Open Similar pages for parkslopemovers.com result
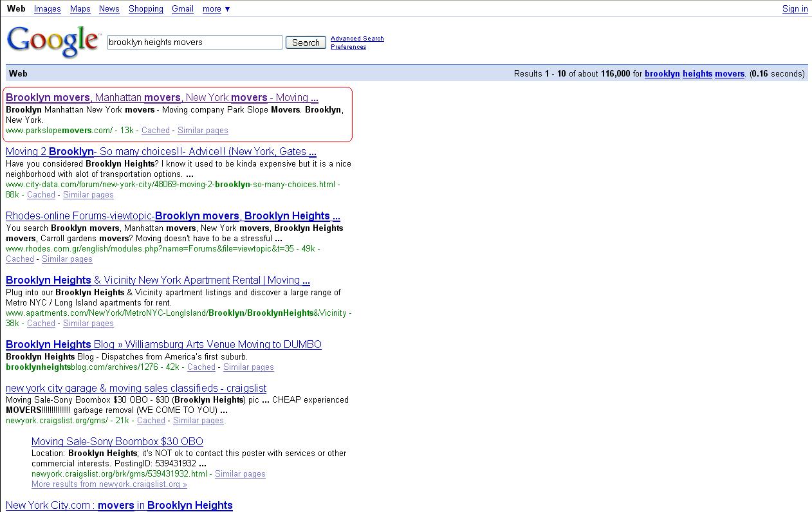Image resolution: width=812 pixels, height=512 pixels. click(x=203, y=131)
